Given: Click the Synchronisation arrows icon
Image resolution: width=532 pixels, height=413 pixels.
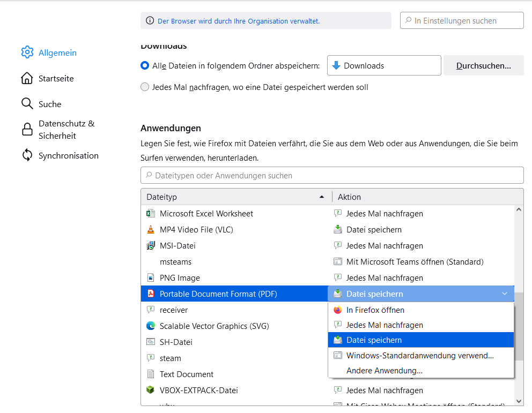Looking at the screenshot, I should pos(27,155).
